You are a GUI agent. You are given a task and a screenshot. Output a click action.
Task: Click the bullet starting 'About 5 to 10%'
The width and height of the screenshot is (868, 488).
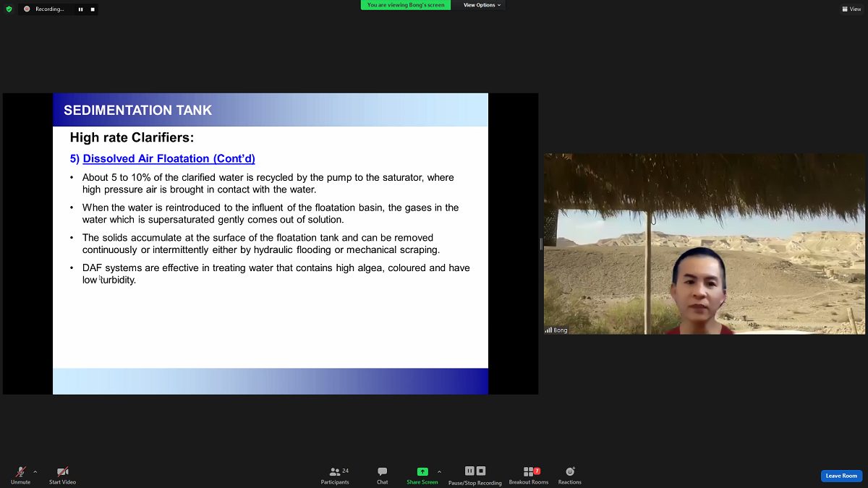268,184
